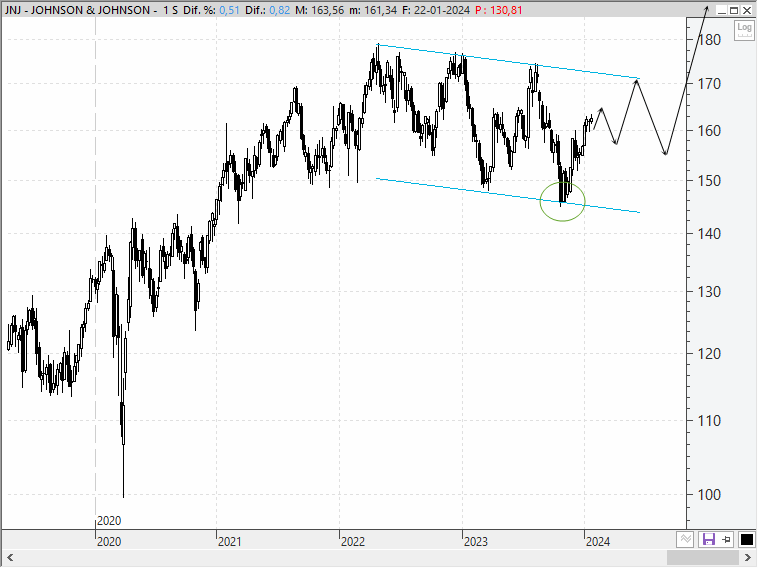Toggle the Log scale button
Viewport: 758px width, 568px height.
pos(744,30)
